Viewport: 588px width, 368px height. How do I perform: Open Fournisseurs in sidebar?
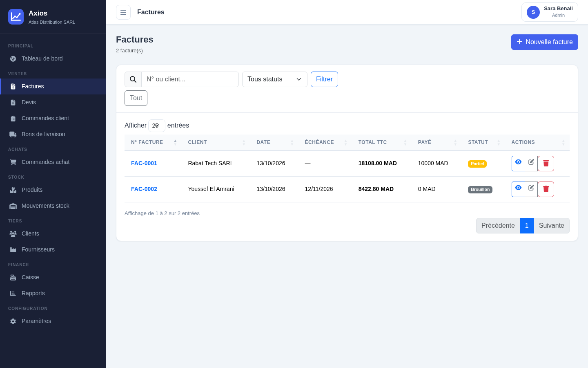tap(53, 249)
